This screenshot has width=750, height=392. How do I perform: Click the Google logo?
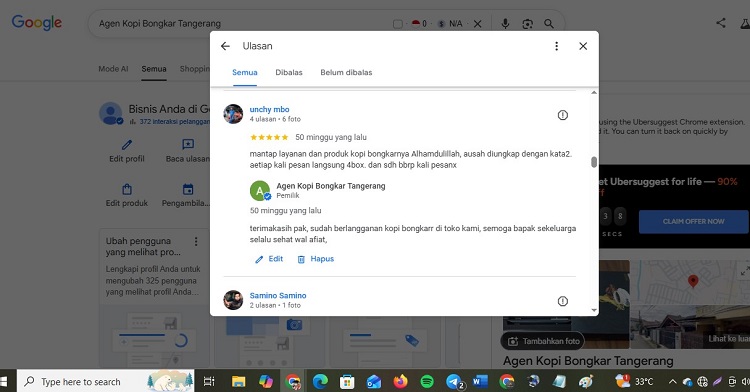point(37,22)
